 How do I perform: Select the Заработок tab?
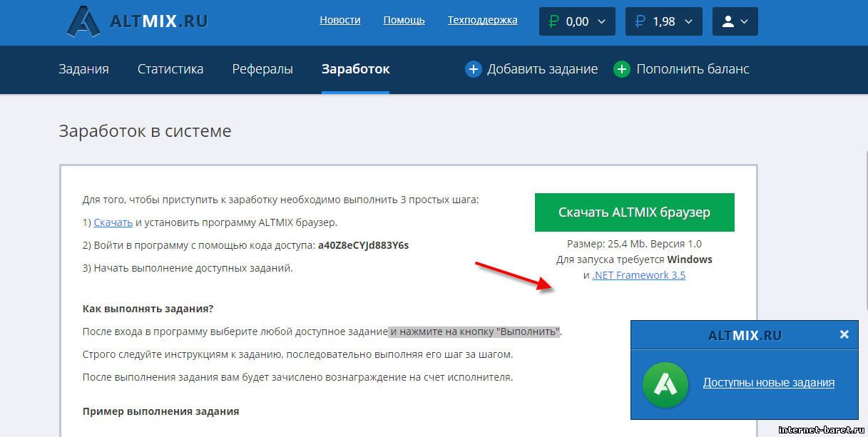[x=355, y=69]
